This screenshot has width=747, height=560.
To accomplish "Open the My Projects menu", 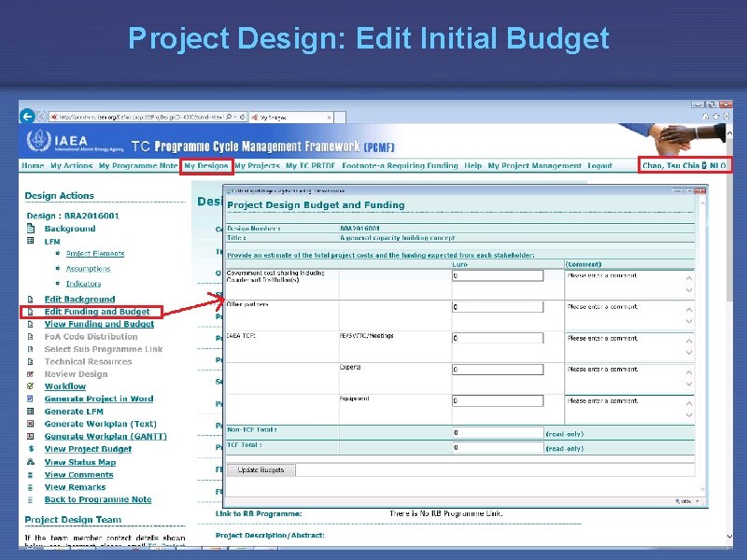I will pyautogui.click(x=256, y=165).
